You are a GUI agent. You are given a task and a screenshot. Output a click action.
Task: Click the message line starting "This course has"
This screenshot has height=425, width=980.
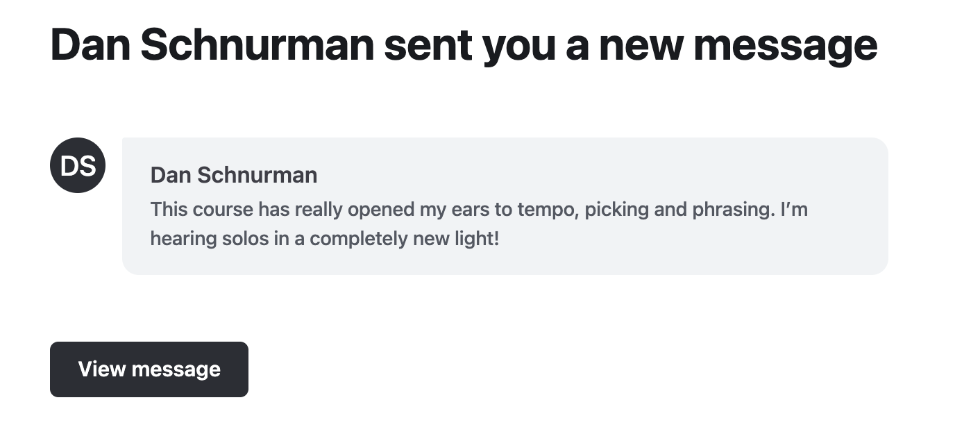tap(479, 209)
